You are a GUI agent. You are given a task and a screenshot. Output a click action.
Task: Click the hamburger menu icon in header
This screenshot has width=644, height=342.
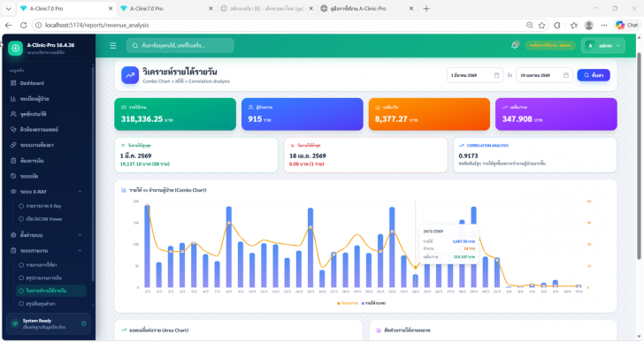(x=113, y=46)
